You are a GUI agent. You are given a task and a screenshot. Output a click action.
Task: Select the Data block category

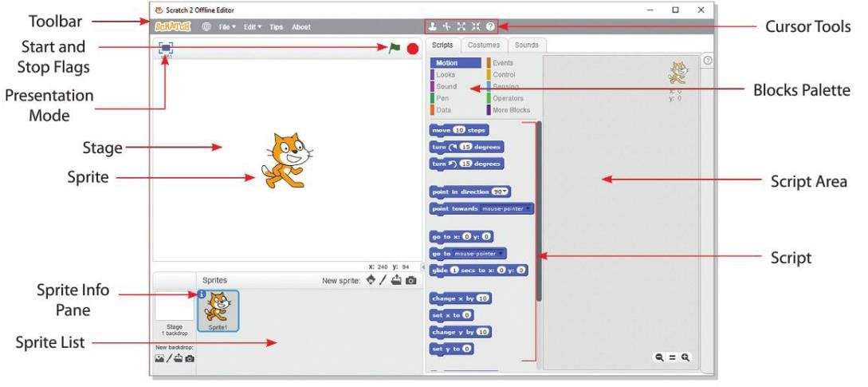pyautogui.click(x=456, y=110)
